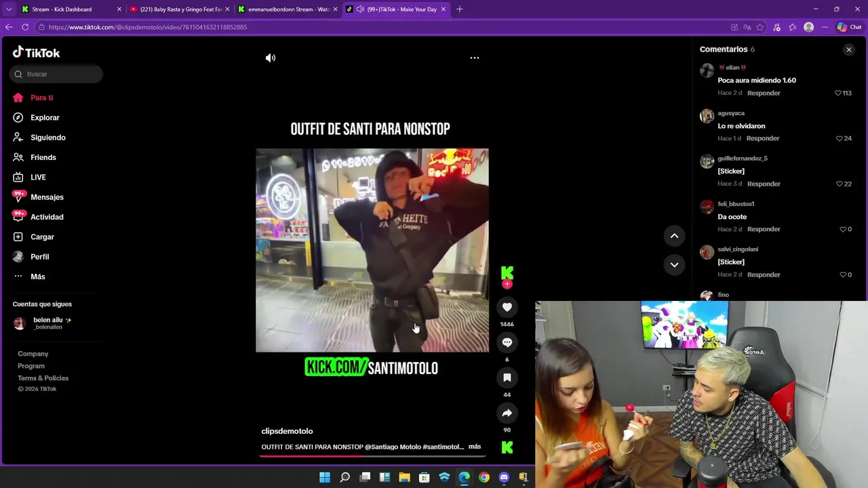Mute the TikTok video sound
The width and height of the screenshot is (868, 488).
coord(271,58)
